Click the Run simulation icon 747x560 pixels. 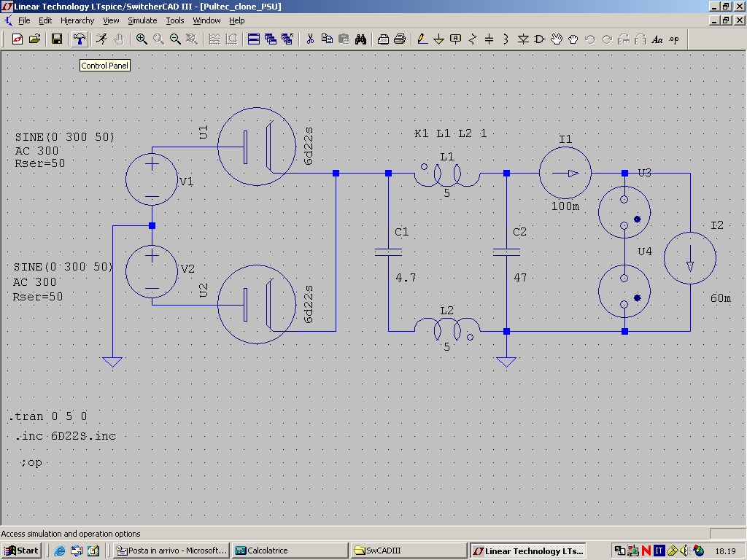click(101, 39)
